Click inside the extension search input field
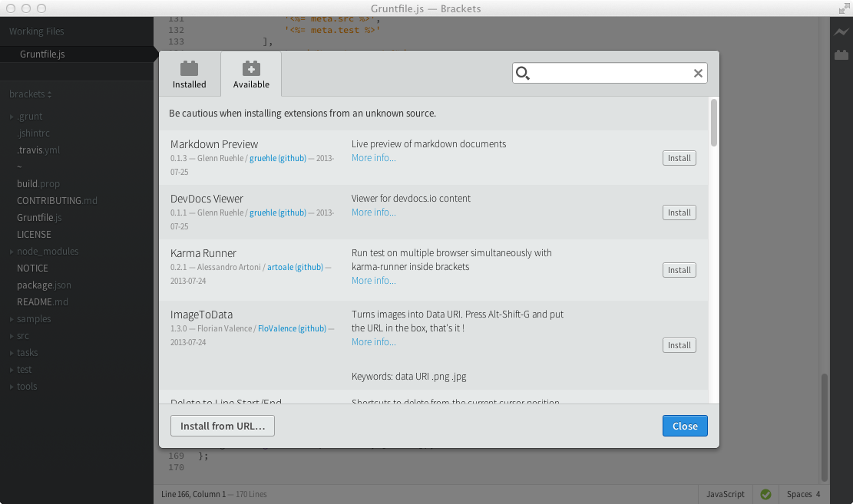Image resolution: width=853 pixels, height=504 pixels. point(607,73)
